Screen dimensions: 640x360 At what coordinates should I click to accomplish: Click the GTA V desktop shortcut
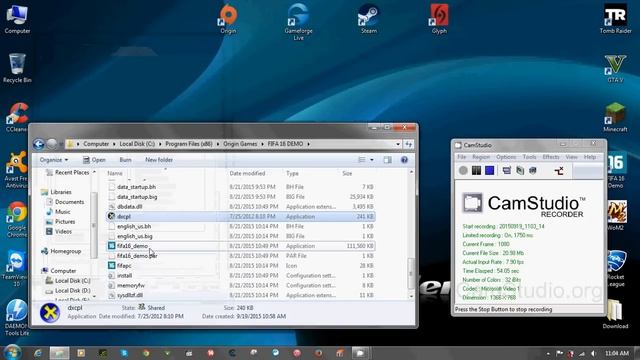click(x=615, y=68)
